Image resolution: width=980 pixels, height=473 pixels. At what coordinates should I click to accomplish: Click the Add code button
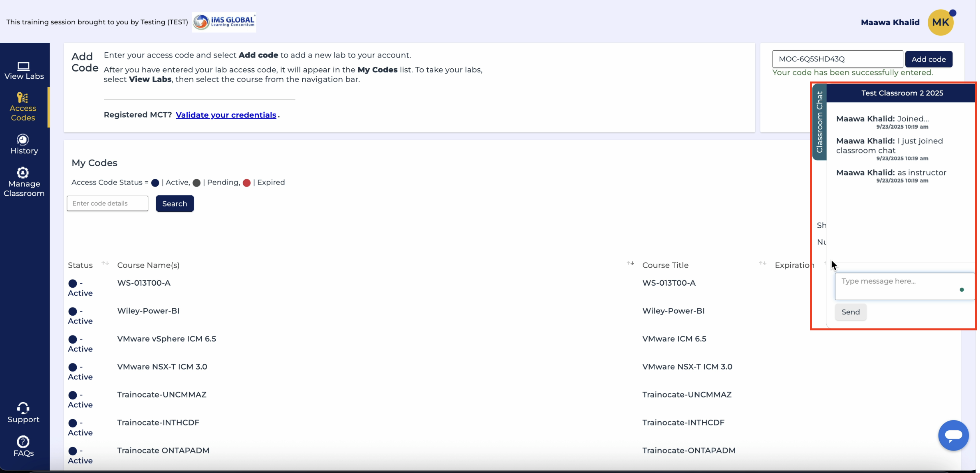928,59
